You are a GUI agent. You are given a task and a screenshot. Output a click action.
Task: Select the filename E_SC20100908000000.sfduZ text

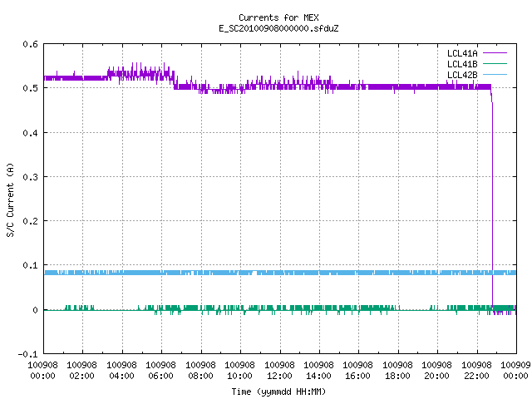(x=278, y=28)
